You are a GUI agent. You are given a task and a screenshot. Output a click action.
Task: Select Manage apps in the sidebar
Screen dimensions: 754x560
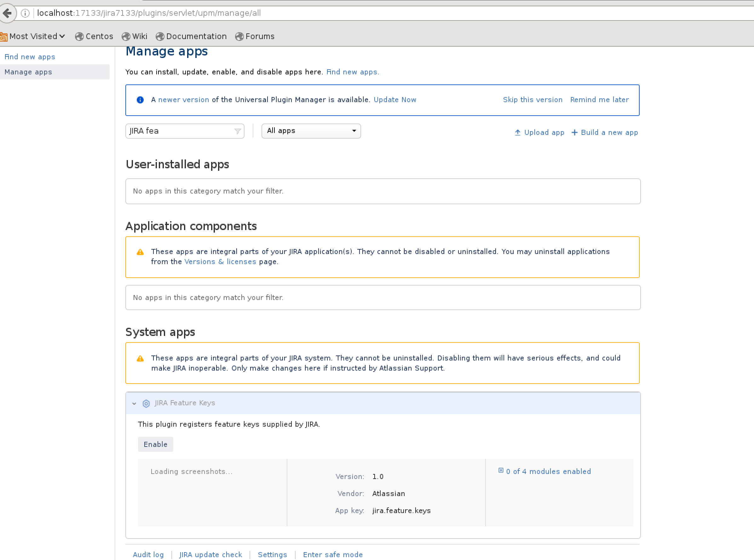pyautogui.click(x=28, y=72)
